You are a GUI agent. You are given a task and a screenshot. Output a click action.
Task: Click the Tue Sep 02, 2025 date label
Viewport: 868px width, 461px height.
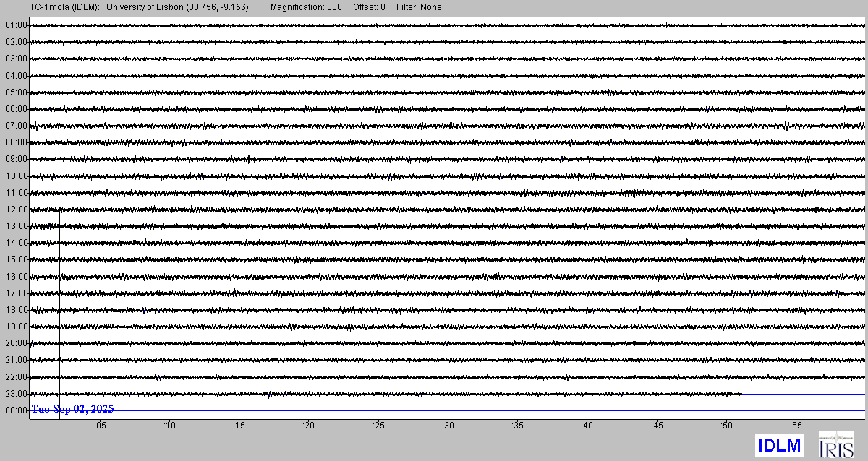click(x=72, y=409)
